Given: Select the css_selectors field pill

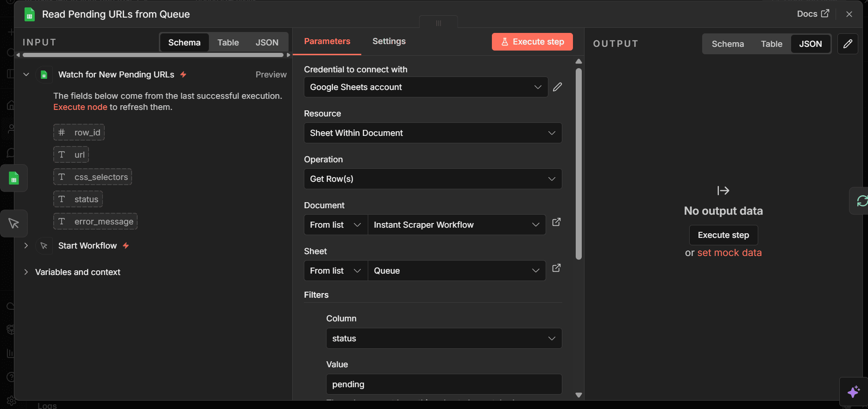Looking at the screenshot, I should pyautogui.click(x=93, y=177).
